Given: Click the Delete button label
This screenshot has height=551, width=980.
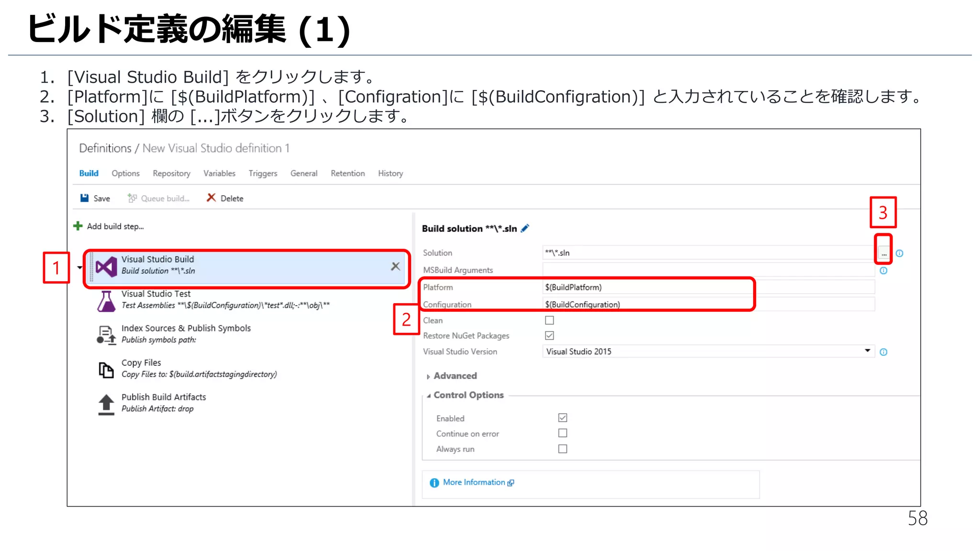Looking at the screenshot, I should 232,198.
